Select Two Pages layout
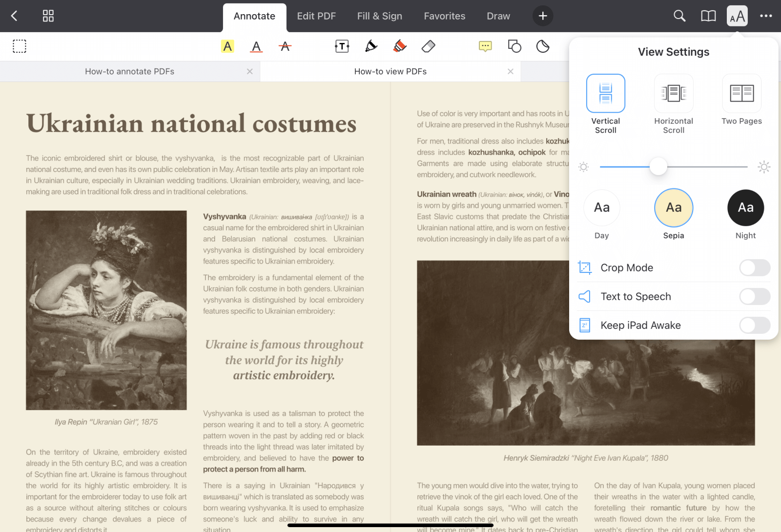Screen dimensions: 781x532 tap(741, 100)
